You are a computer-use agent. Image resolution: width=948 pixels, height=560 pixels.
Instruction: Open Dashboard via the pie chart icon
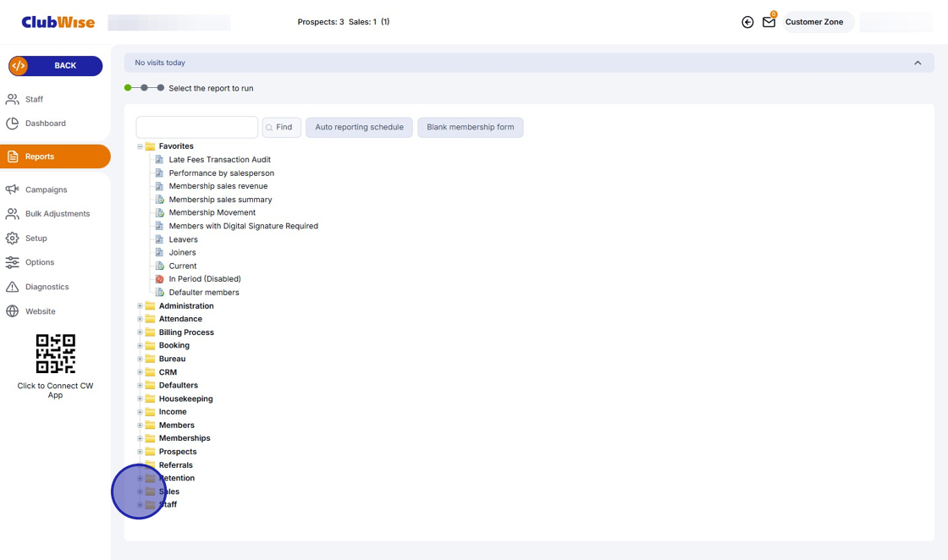click(12, 124)
